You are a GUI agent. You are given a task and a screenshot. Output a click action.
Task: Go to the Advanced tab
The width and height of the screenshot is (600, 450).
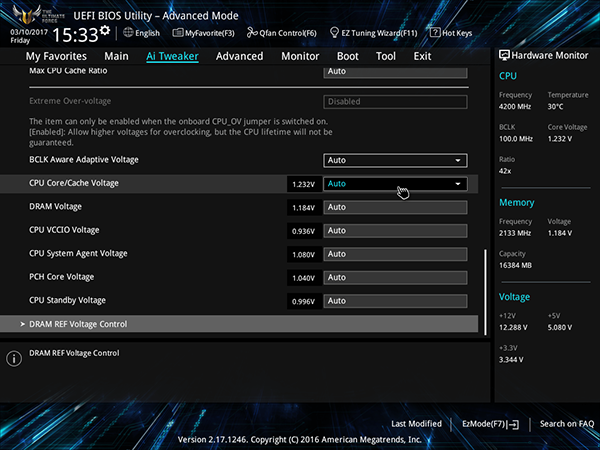point(240,56)
